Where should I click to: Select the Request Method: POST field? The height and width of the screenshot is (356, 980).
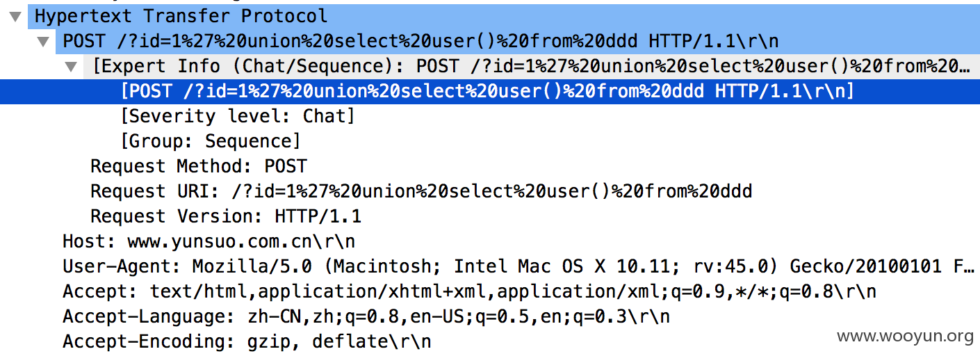(x=199, y=167)
